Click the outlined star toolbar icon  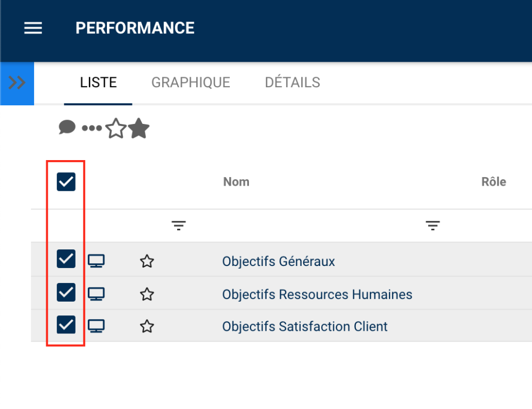click(x=116, y=129)
